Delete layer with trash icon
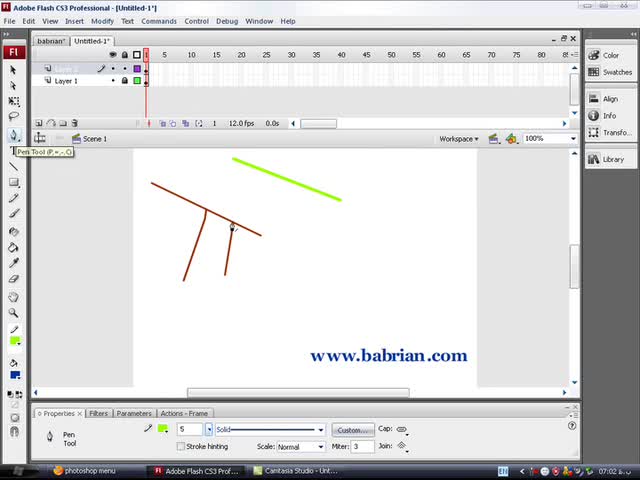 point(75,123)
